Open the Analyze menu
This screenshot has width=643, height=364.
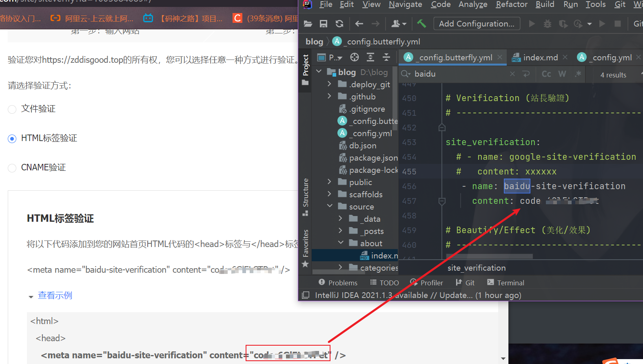pyautogui.click(x=473, y=4)
